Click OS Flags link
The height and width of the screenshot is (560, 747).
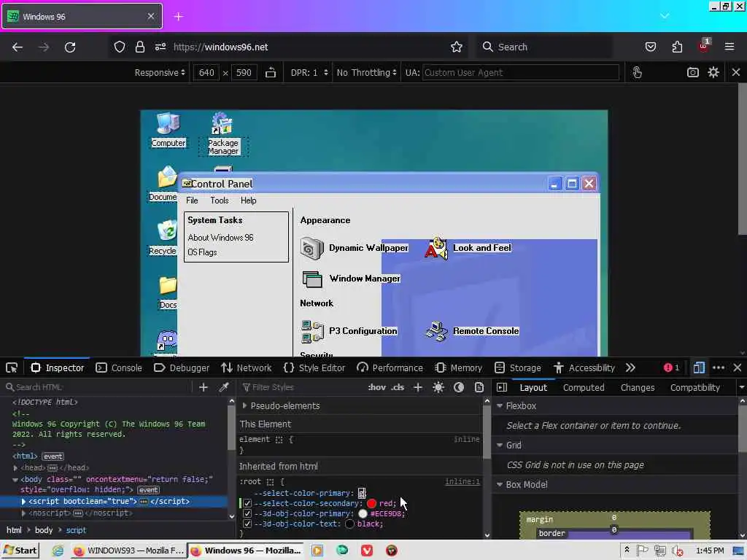203,252
